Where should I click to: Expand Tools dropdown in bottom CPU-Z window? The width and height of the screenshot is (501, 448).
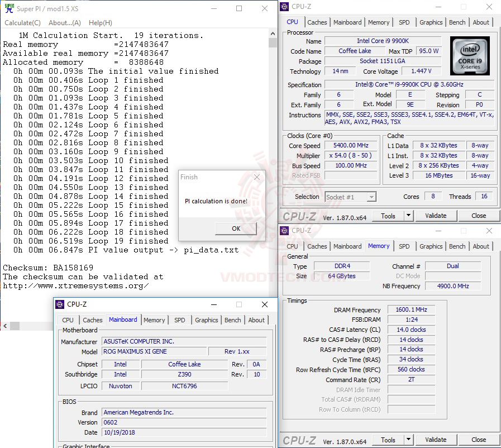407,440
